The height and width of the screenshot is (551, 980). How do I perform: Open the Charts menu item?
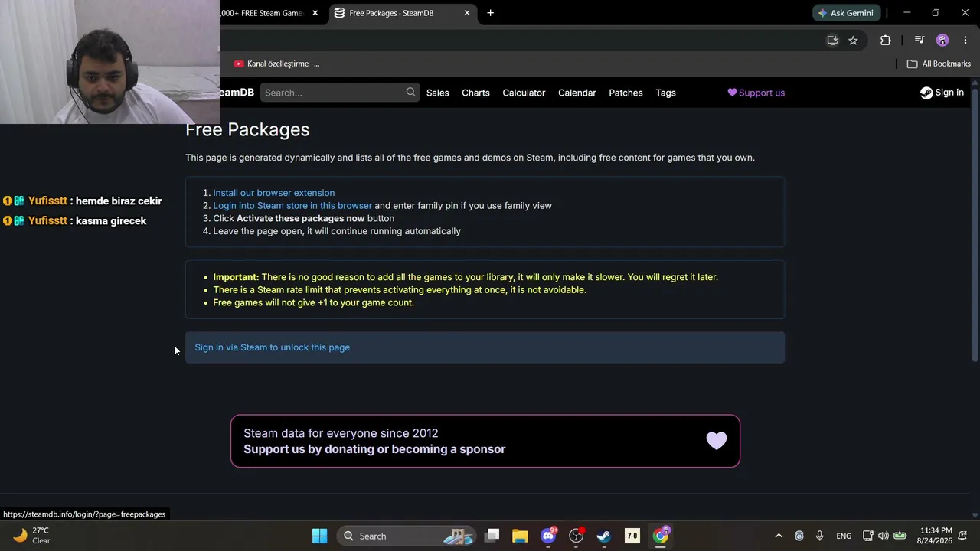click(x=475, y=93)
